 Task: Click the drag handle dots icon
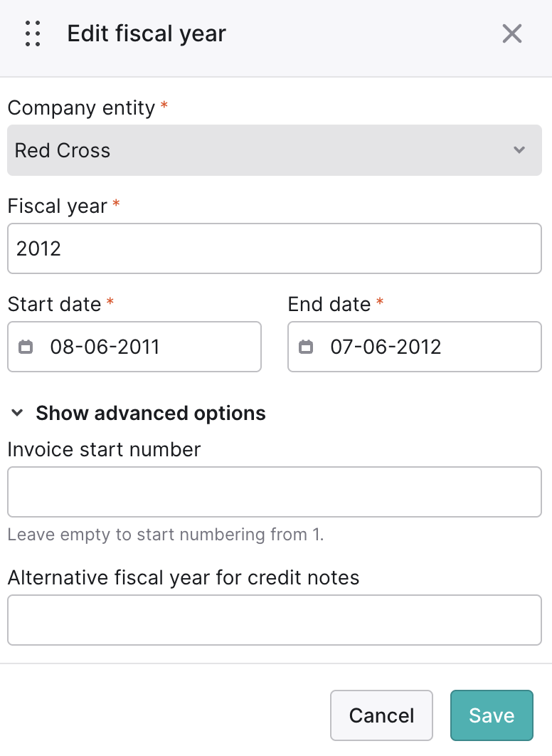tap(33, 33)
